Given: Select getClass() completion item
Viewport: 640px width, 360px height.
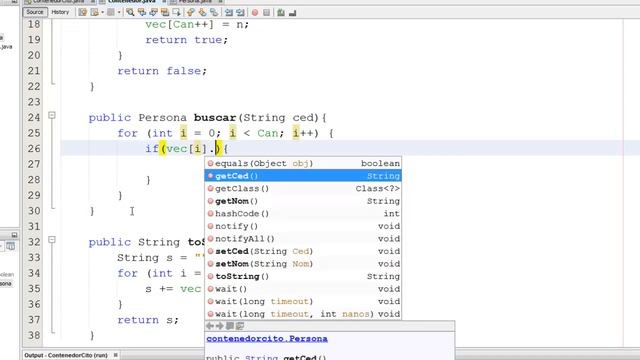Looking at the screenshot, I should point(303,189).
